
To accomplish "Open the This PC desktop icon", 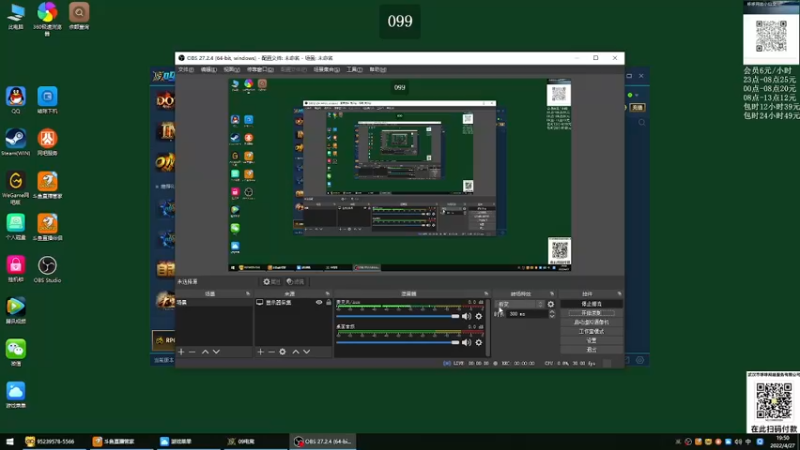I will click(x=16, y=15).
